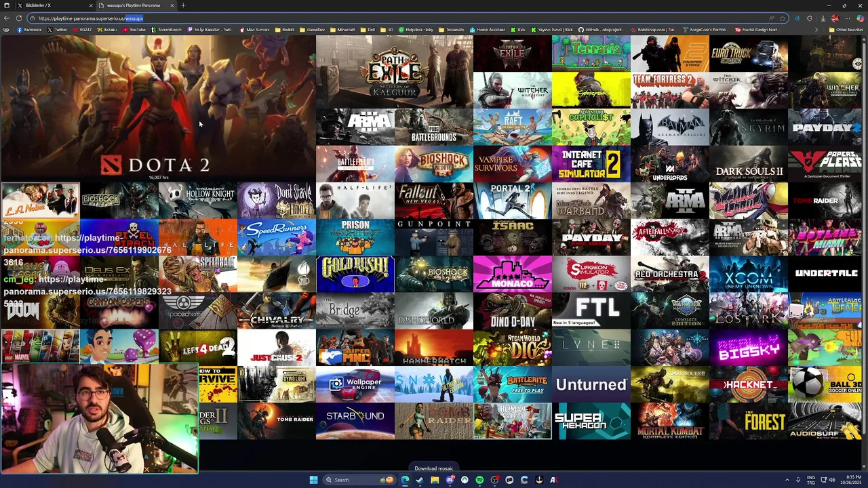Select the Terraria game tile
868x488 pixels.
(x=591, y=54)
